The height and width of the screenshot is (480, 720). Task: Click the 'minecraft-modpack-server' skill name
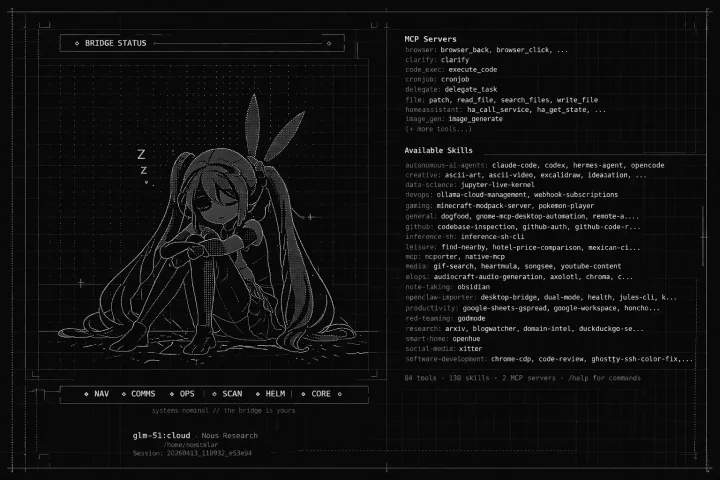483,205
